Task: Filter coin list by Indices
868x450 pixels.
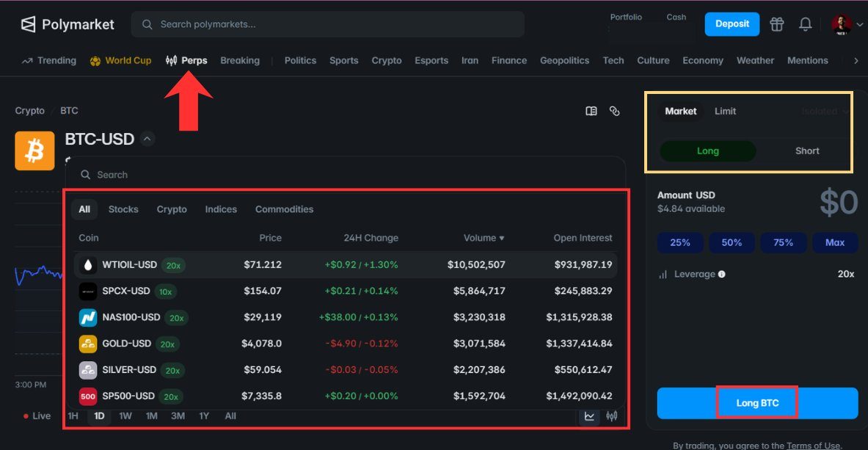Action: pos(221,209)
